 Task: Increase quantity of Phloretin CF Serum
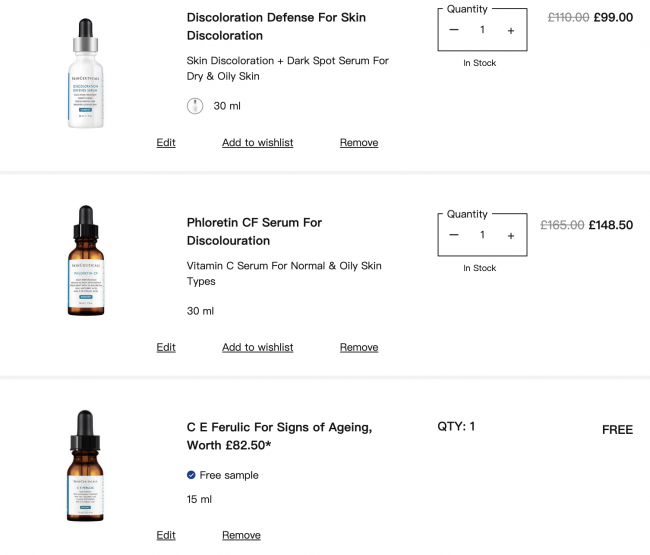511,235
